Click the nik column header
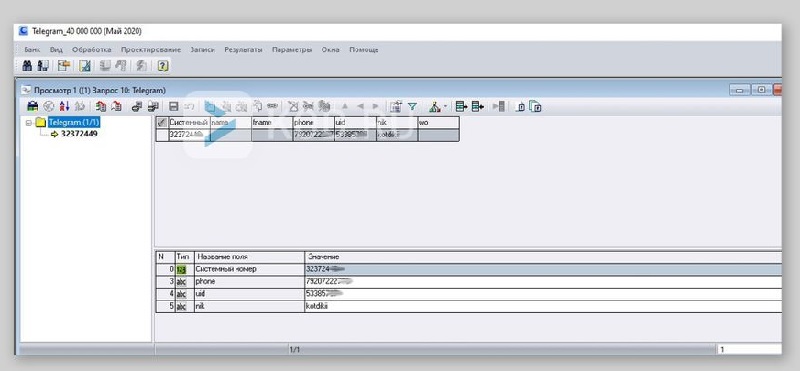The image size is (800, 371). 397,122
